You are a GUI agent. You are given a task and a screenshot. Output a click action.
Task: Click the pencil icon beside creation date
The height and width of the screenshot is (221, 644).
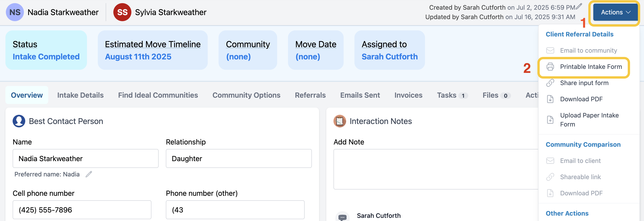pyautogui.click(x=579, y=7)
